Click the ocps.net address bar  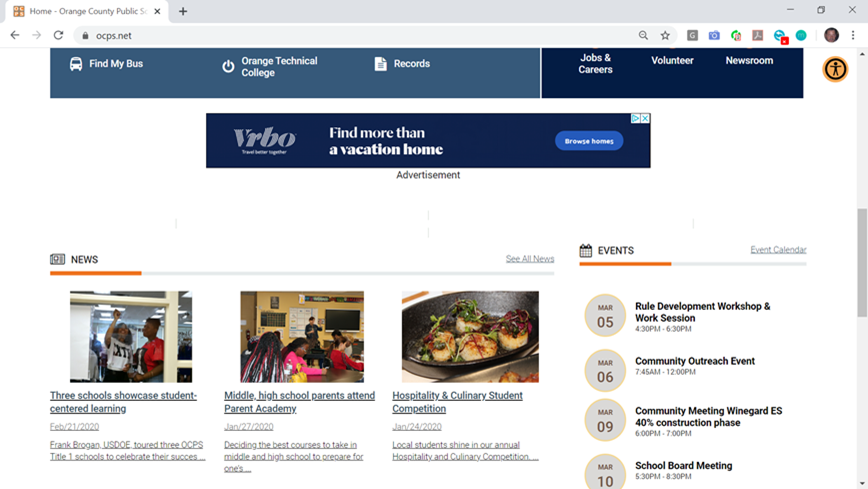(360, 35)
